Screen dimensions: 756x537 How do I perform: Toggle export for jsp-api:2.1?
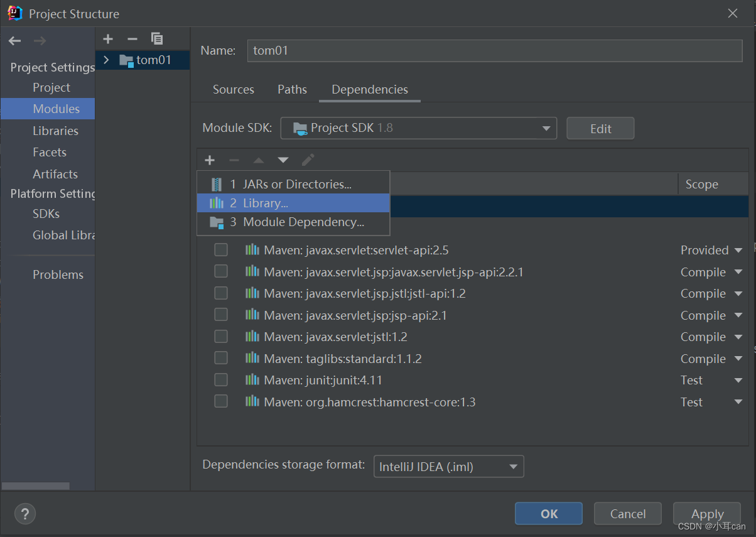click(x=221, y=315)
